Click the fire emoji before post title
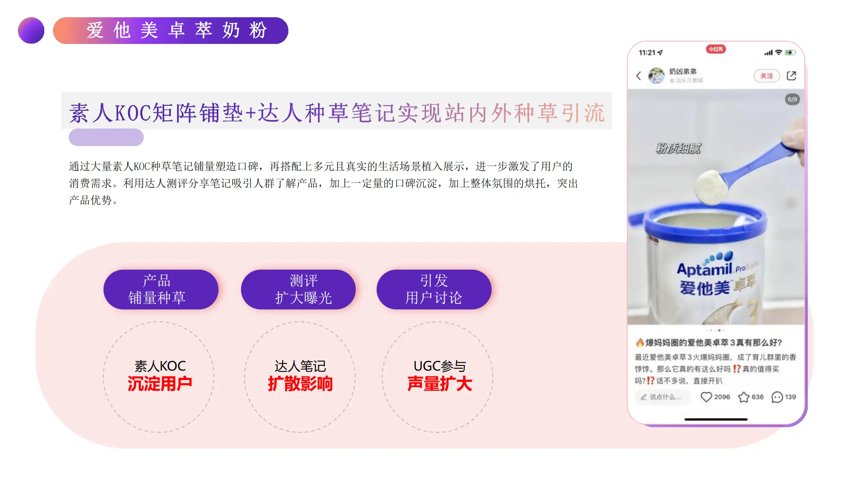 640,343
